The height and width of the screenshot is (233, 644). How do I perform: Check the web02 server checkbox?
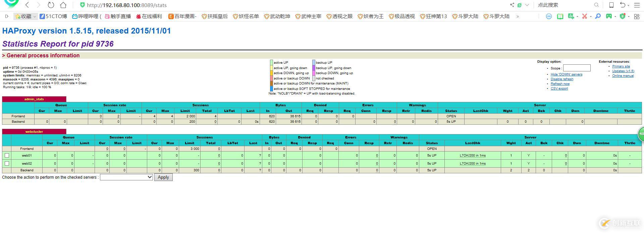click(x=7, y=163)
